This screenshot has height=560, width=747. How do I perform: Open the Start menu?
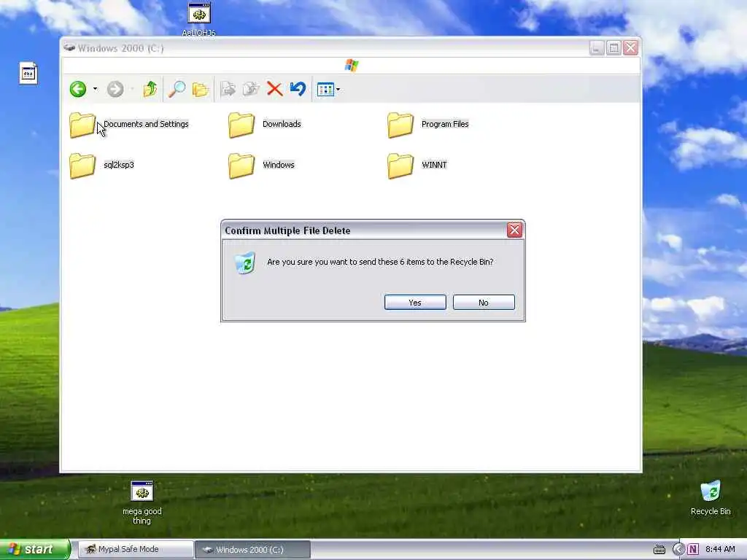pos(35,550)
